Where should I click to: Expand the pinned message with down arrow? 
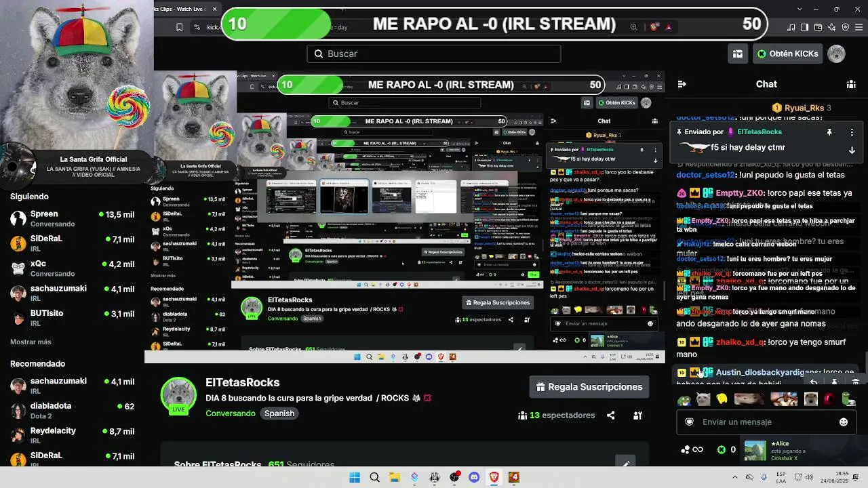[x=852, y=150]
